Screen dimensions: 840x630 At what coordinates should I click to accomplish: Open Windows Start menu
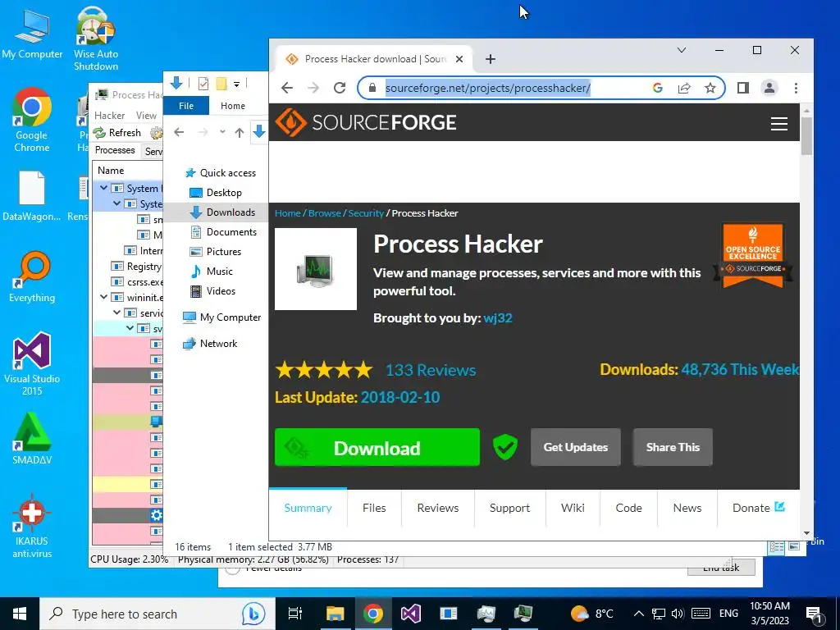tap(20, 614)
